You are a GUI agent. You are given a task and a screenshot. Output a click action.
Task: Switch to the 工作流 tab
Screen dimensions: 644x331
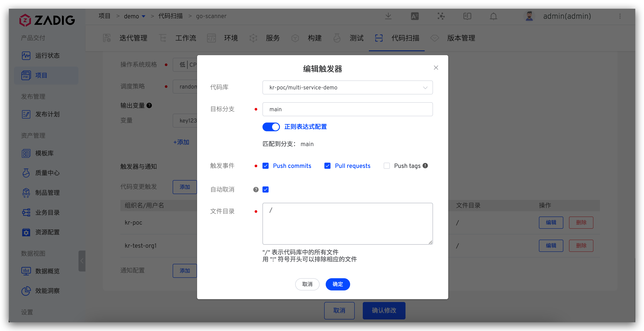186,38
